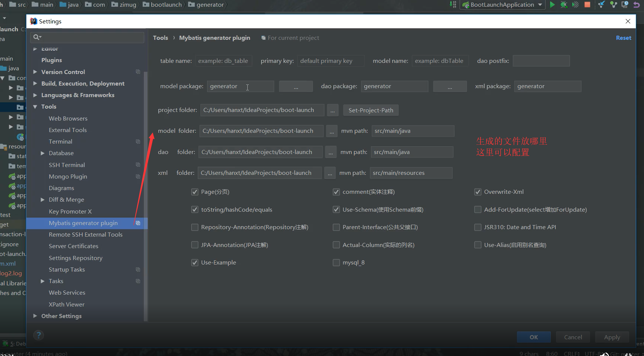Click the generator folder icon in breadcrumb
The width and height of the screenshot is (644, 356).
[191, 4]
